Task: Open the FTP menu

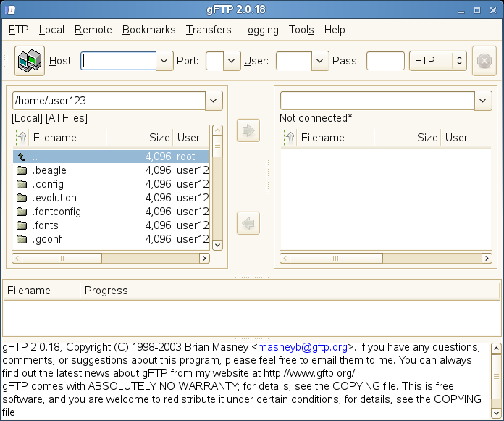Action: (x=18, y=30)
